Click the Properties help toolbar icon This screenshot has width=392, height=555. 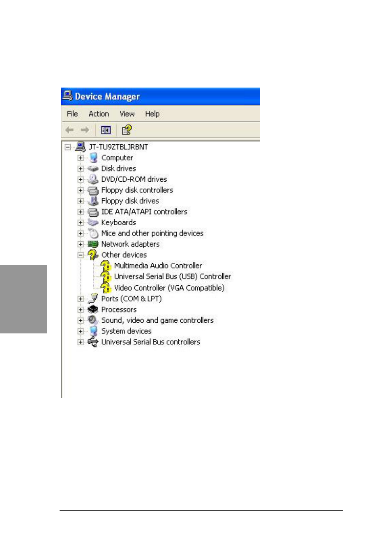coord(127,130)
